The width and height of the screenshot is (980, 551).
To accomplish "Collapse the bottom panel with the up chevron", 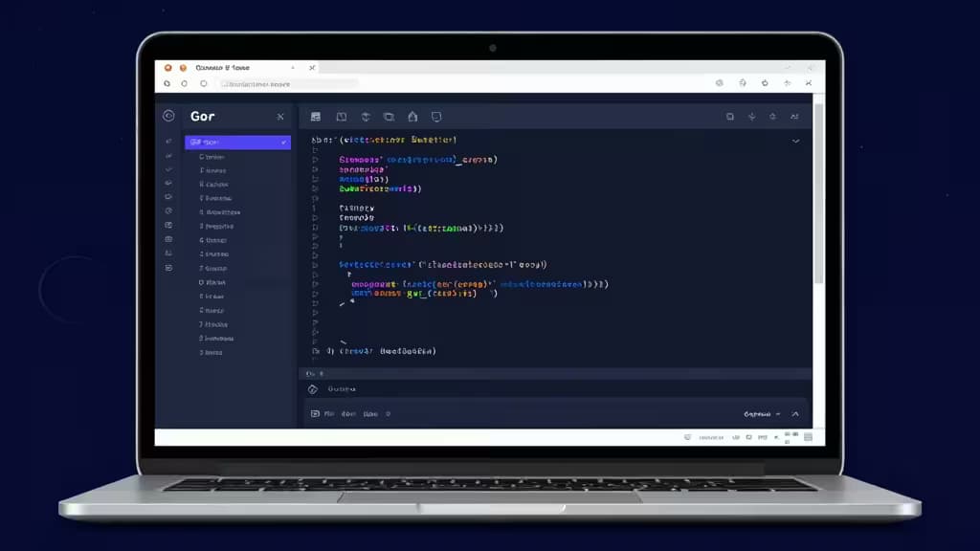I will click(795, 413).
